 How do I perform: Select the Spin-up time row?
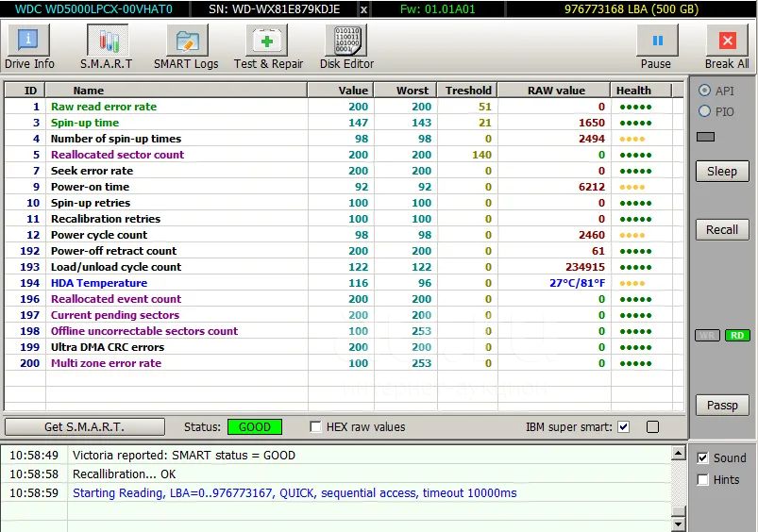344,123
